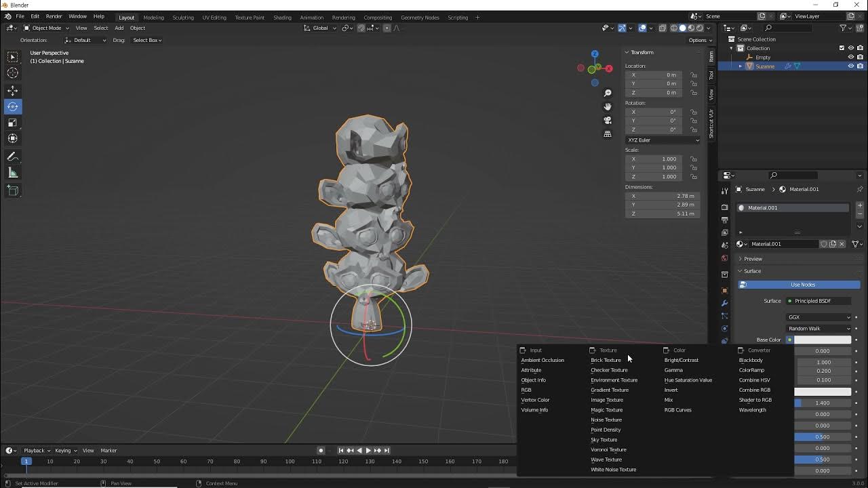Select the Transform tool
The height and width of the screenshot is (488, 868).
12,138
